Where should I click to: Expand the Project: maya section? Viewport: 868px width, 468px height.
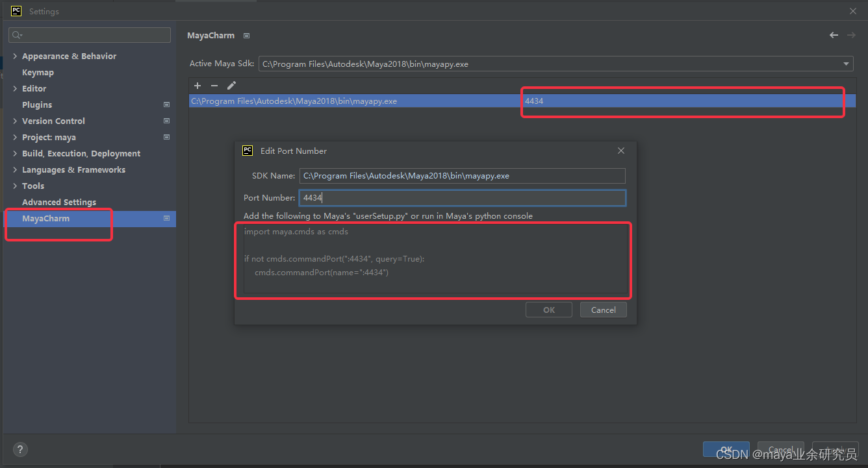point(15,138)
